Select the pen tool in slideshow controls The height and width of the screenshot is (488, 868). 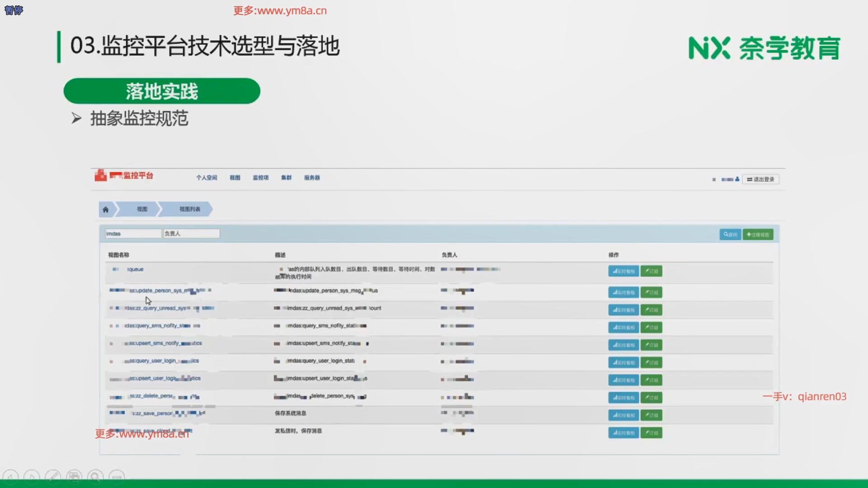(53, 477)
